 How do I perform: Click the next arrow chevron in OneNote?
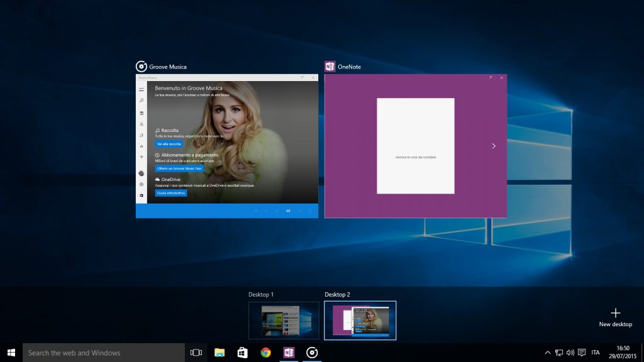(494, 146)
